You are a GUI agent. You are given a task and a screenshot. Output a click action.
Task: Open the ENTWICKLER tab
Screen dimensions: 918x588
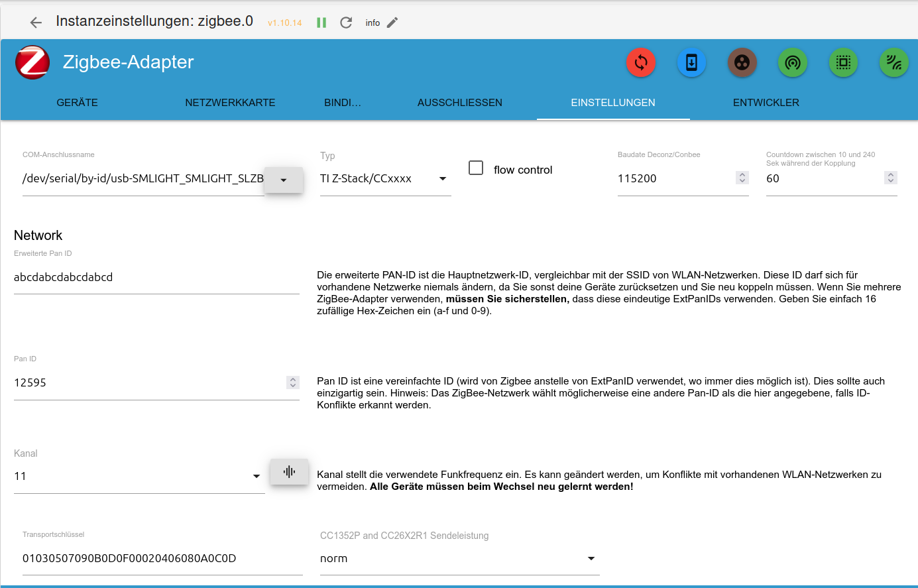coord(766,103)
